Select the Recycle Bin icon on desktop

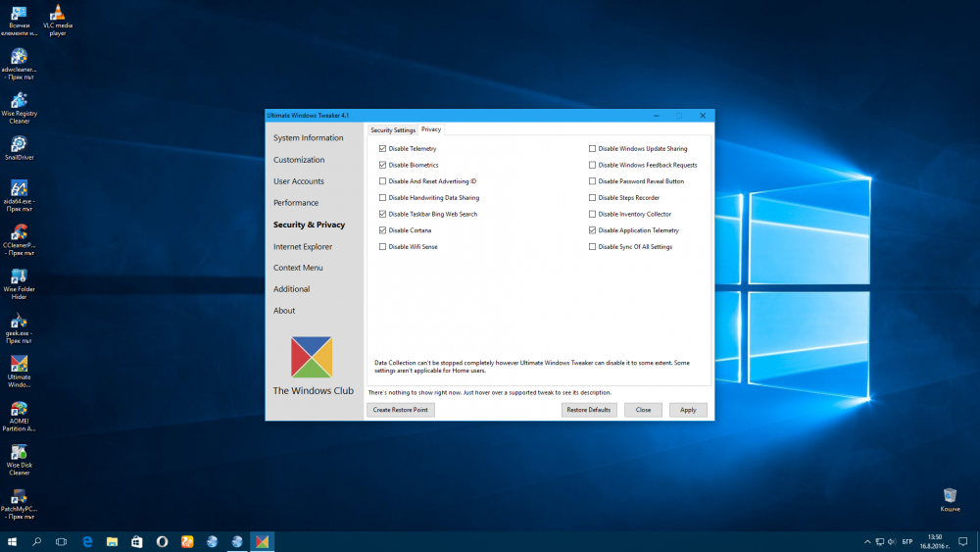coord(950,499)
